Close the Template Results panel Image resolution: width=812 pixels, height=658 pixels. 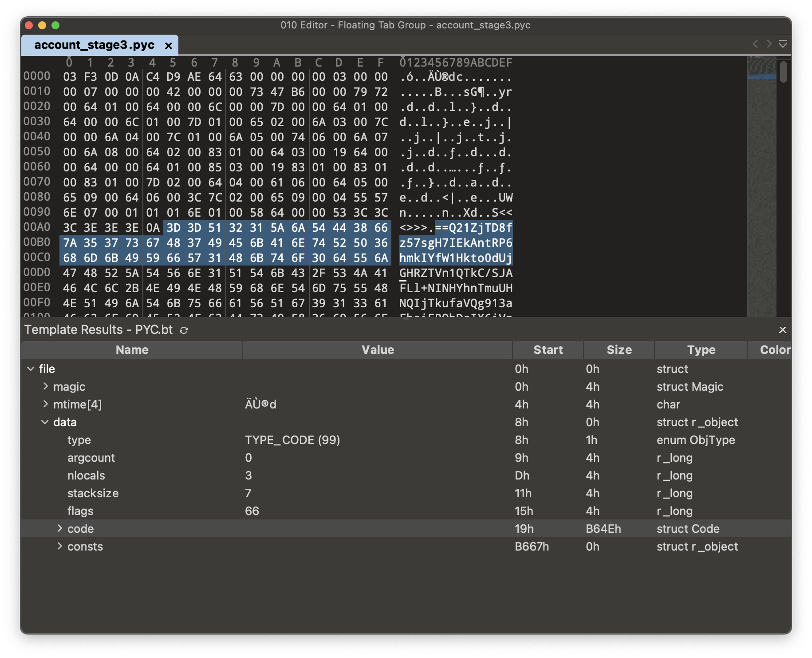[782, 330]
